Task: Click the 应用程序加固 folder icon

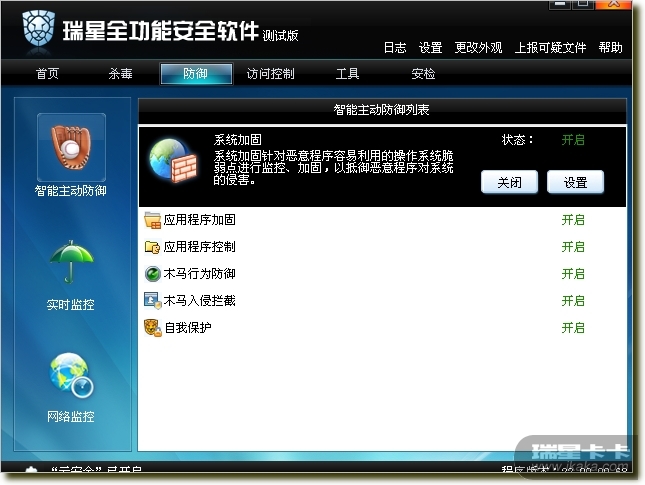Action: (152, 220)
